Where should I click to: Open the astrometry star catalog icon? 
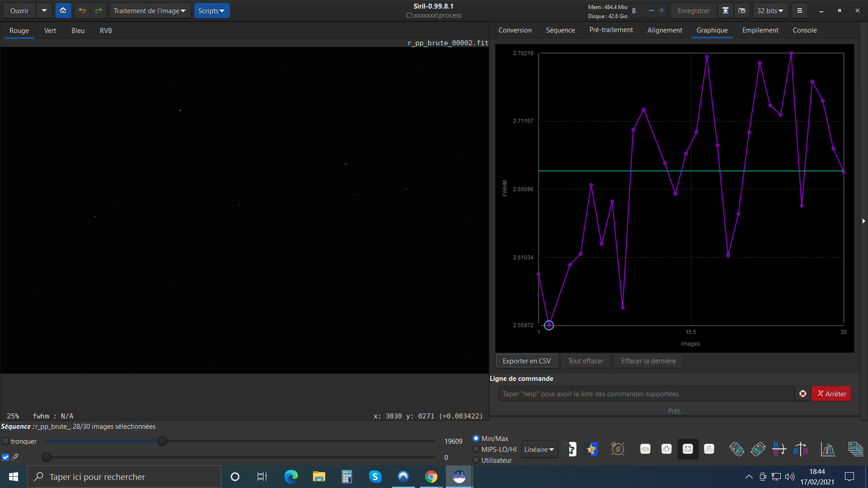pos(617,449)
